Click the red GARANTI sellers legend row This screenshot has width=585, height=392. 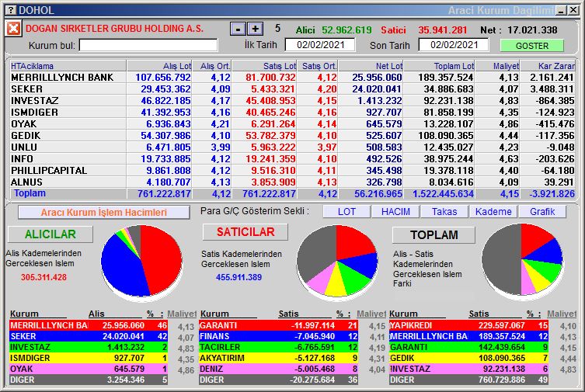pyautogui.click(x=279, y=325)
